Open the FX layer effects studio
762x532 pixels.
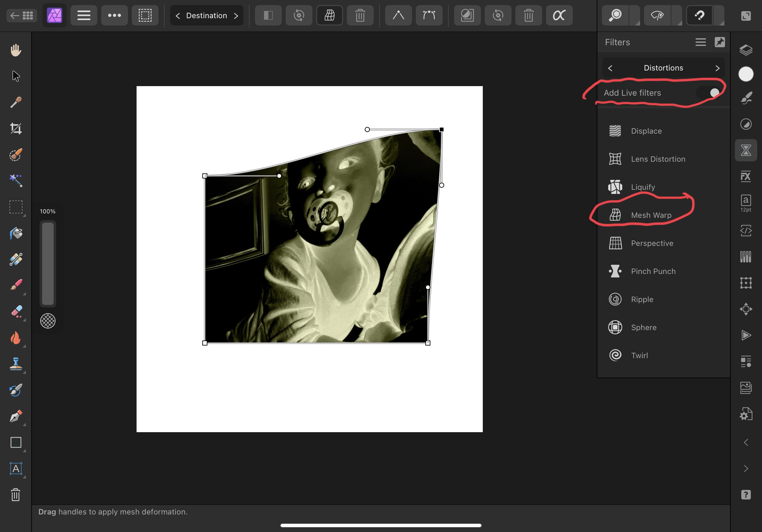pyautogui.click(x=746, y=176)
